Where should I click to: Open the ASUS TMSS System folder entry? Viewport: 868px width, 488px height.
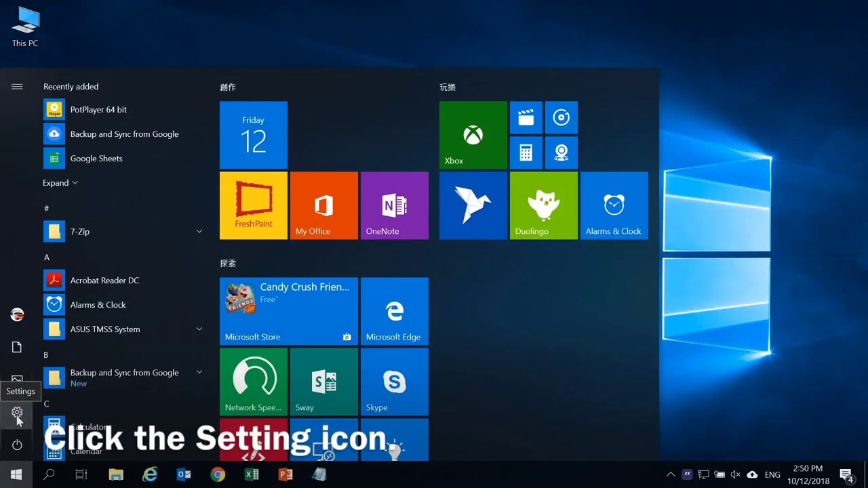122,329
